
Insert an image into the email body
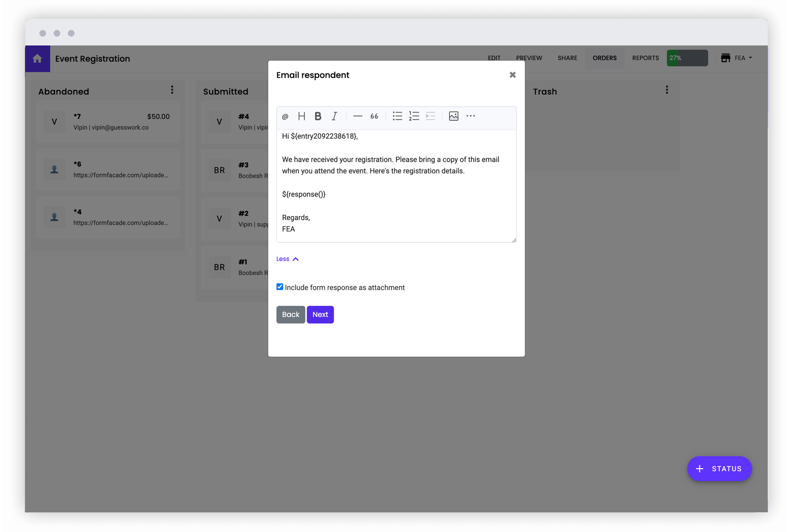tap(453, 116)
